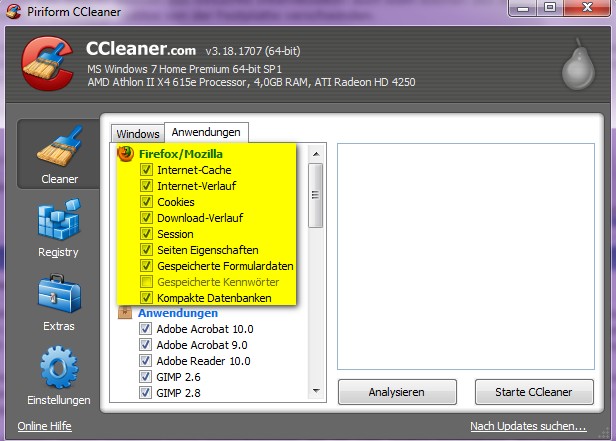The width and height of the screenshot is (616, 441).
Task: Click the box icon beside Anwendungen group
Action: pos(125,313)
